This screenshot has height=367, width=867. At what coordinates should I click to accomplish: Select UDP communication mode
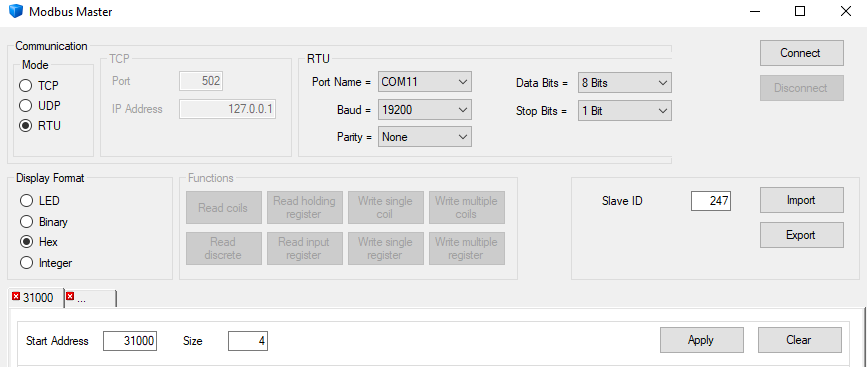40,106
